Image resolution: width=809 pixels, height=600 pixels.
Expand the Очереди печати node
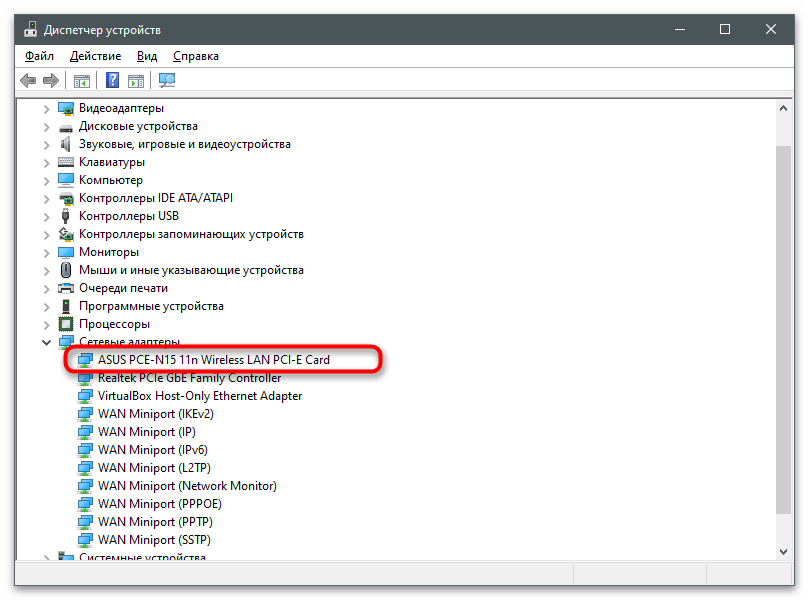tap(46, 289)
